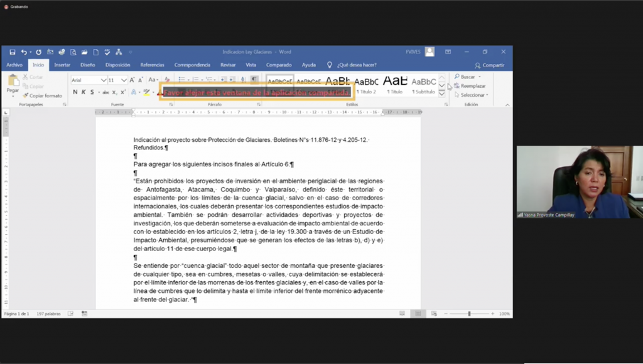Expand the styles gallery with the More arrow

pos(441,94)
